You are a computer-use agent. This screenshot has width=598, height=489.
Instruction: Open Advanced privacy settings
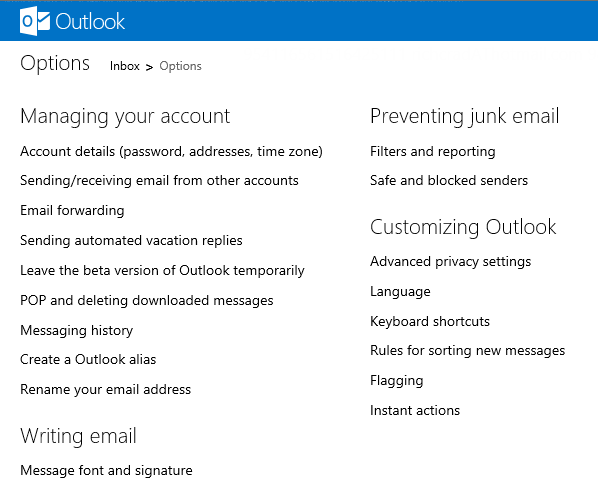tap(451, 262)
